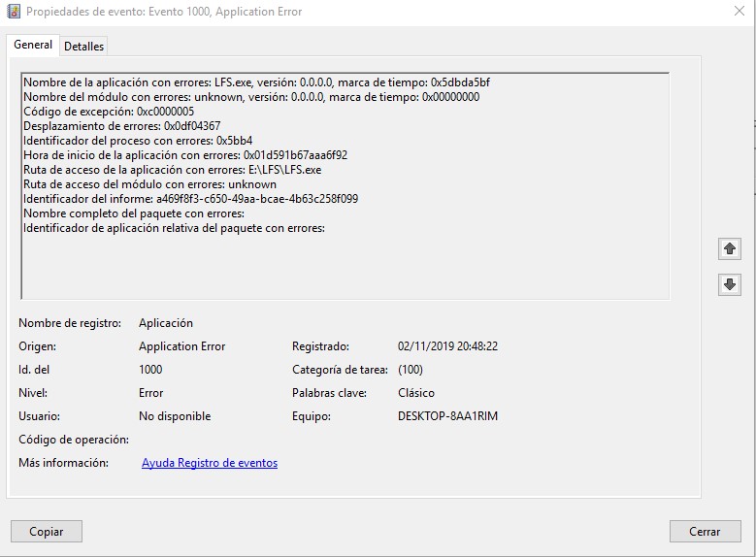
Task: Click the line with LFS.exe application name
Action: [x=256, y=82]
